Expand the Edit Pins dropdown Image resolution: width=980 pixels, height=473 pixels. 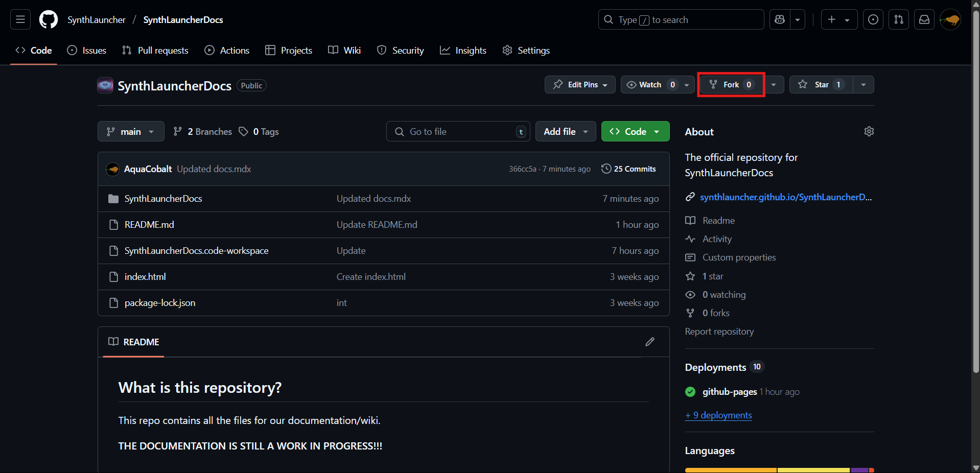[x=580, y=85]
